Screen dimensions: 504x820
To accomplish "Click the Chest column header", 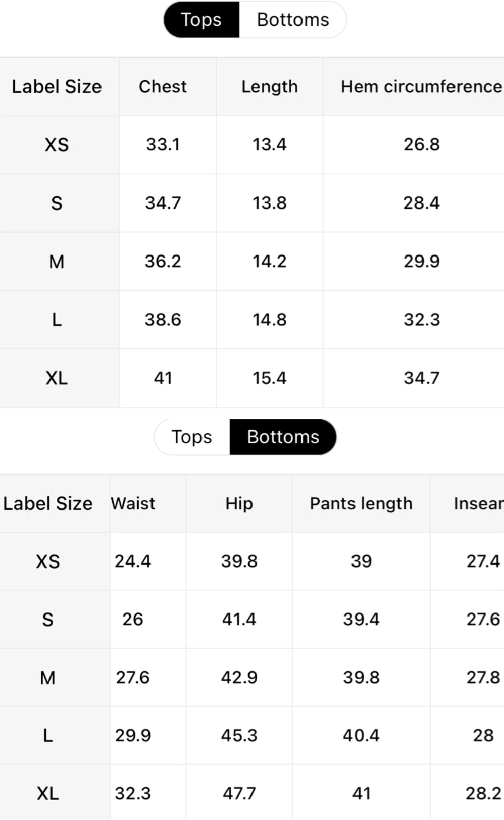I will pos(163,86).
